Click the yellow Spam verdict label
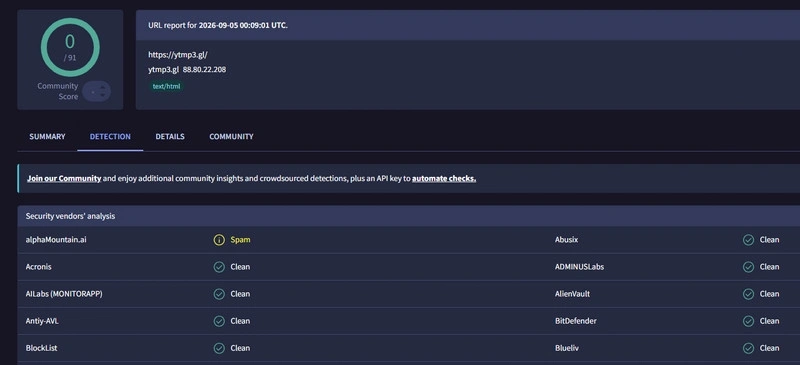800x365 pixels. tap(240, 240)
